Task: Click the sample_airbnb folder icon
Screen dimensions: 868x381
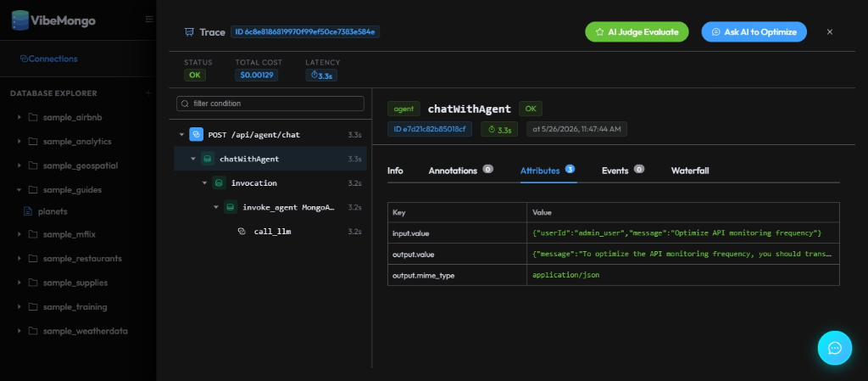Action: point(33,117)
